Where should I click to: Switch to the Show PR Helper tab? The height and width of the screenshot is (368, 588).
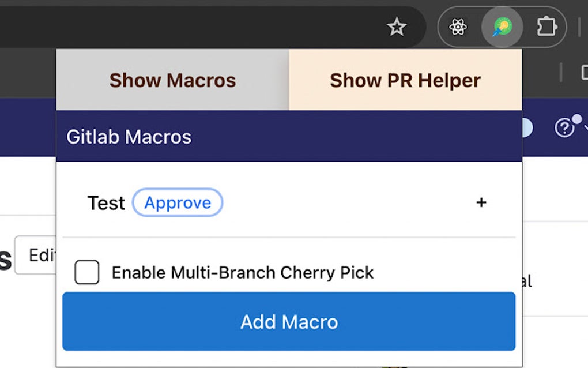404,80
